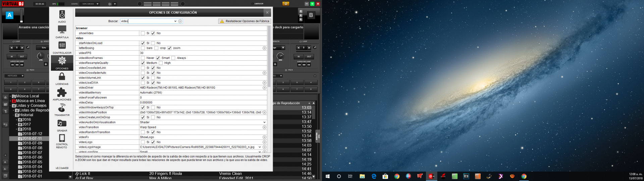Open the AMPLIACIONES puzzle section
The image size is (644, 181).
(x=62, y=94)
